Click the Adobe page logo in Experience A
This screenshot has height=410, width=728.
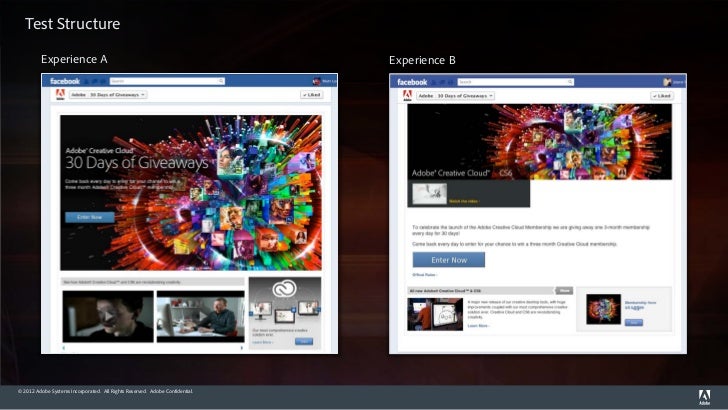[x=60, y=95]
